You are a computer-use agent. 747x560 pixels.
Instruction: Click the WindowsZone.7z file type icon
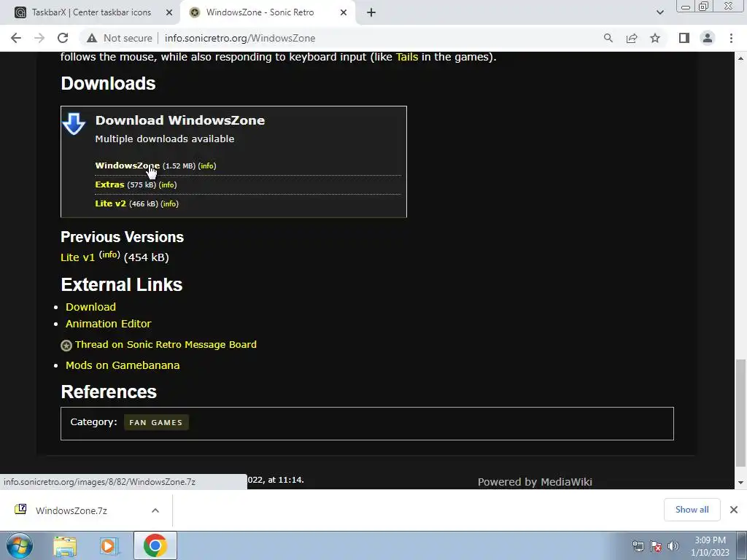point(20,510)
